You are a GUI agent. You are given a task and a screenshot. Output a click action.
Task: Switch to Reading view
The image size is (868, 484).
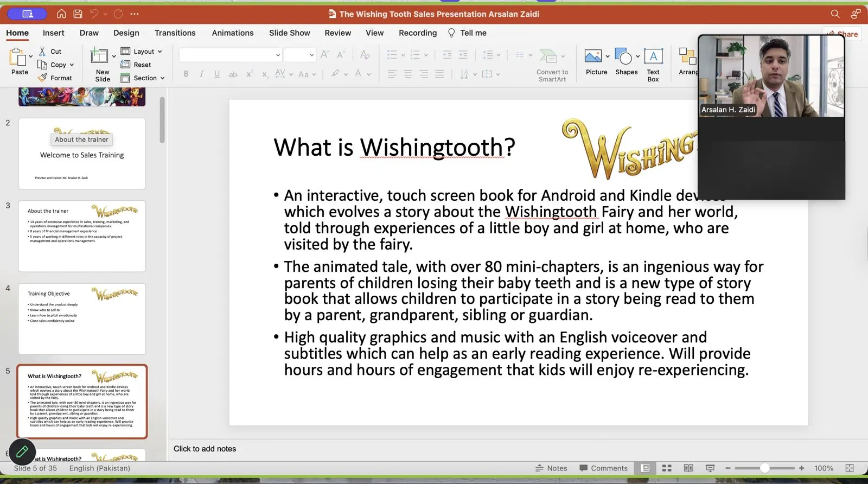click(x=688, y=468)
